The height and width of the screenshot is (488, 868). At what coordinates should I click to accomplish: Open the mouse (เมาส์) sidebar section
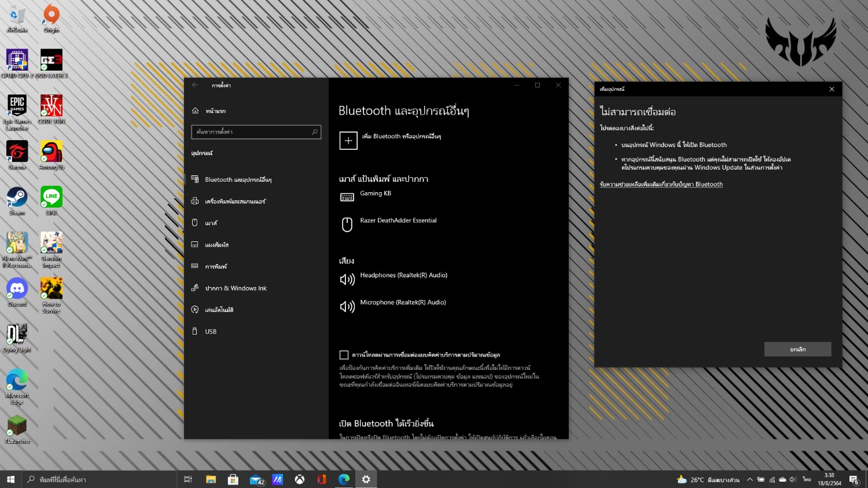point(256,223)
